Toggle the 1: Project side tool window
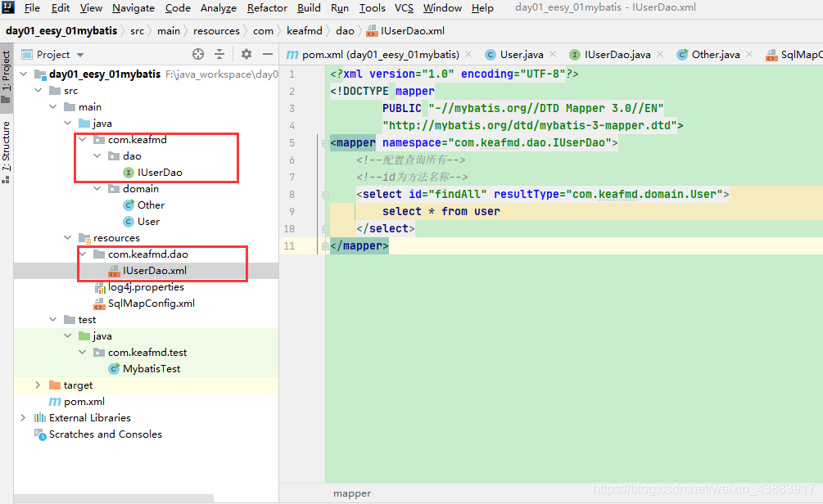823x504 pixels. [x=7, y=77]
